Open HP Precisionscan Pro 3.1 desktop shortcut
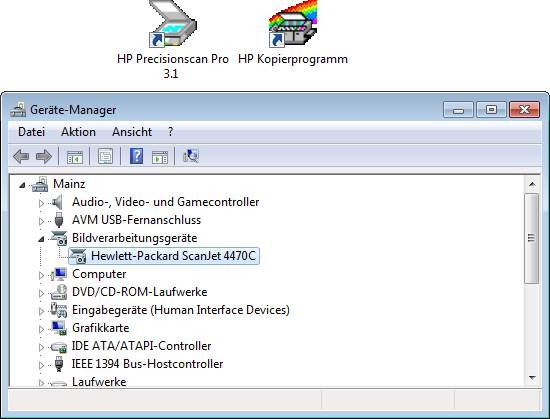The height and width of the screenshot is (419, 550). 173,39
